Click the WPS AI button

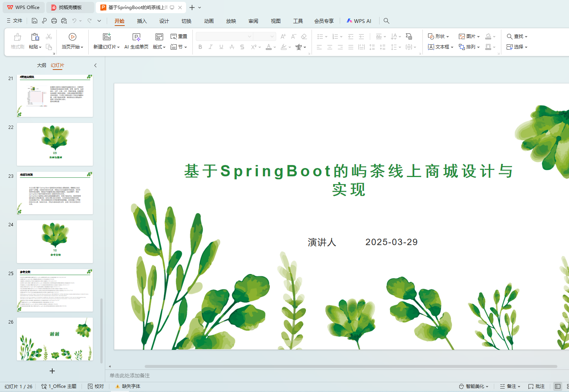click(x=359, y=21)
